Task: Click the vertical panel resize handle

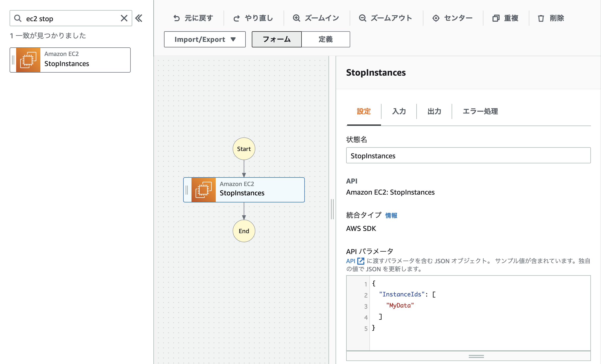Action: (x=332, y=209)
